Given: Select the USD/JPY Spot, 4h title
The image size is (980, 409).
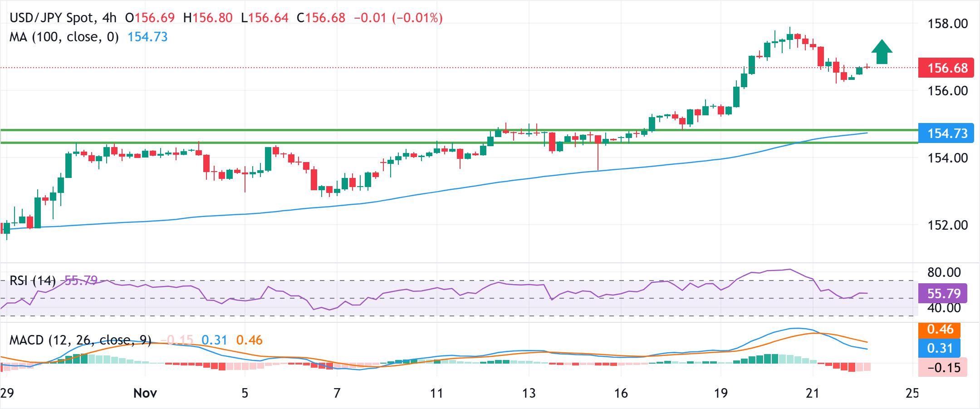Looking at the screenshot, I should [63, 18].
